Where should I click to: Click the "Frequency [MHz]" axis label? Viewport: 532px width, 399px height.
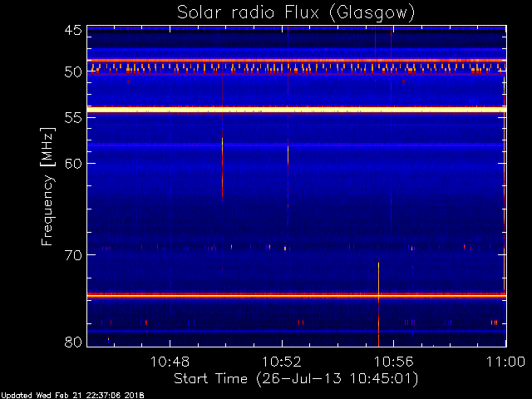pos(47,186)
